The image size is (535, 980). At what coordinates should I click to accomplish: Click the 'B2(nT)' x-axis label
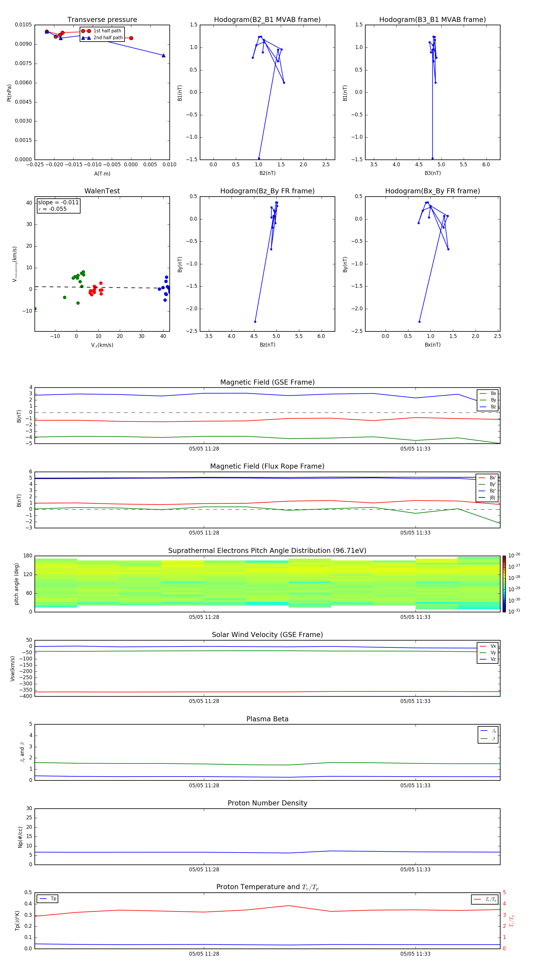[x=267, y=173]
